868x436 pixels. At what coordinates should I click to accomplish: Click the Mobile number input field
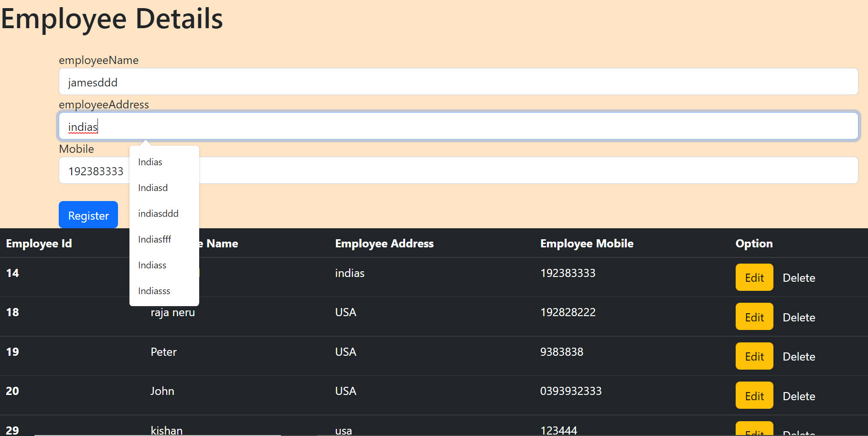458,170
